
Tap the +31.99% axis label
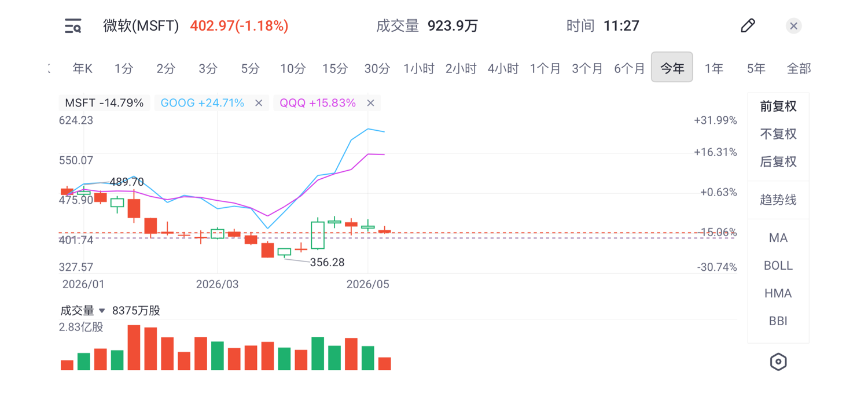(715, 120)
